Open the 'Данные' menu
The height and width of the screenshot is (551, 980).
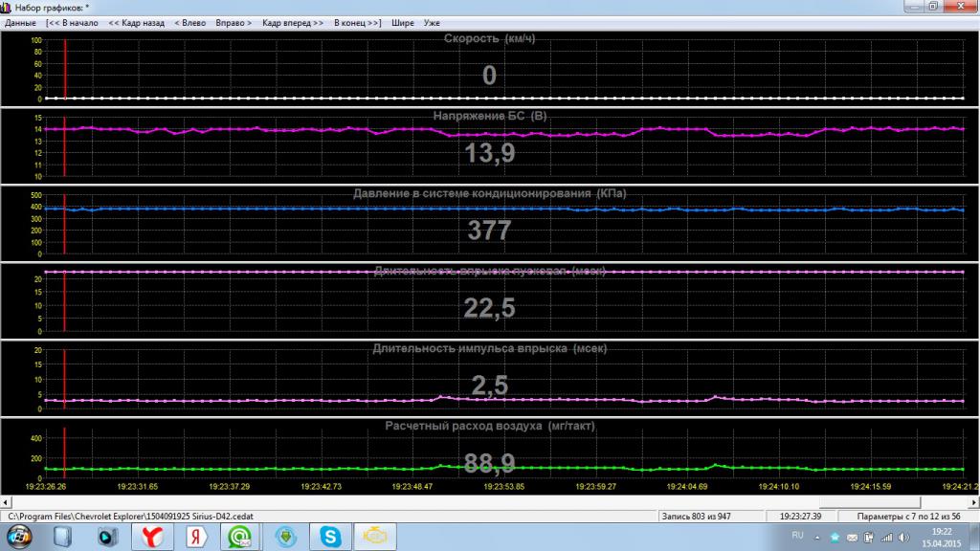click(21, 23)
